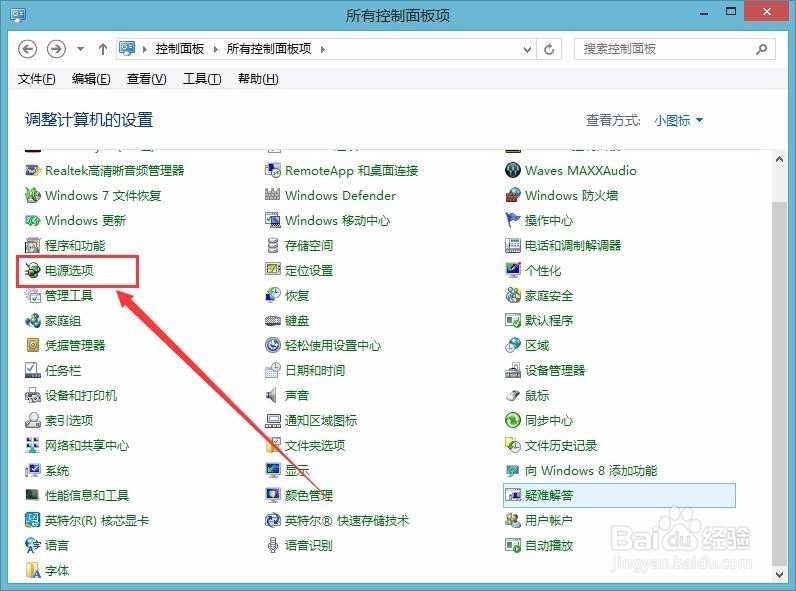Click the 控制面板 breadcrumb in address bar
Image resolution: width=796 pixels, height=591 pixels.
click(x=180, y=49)
